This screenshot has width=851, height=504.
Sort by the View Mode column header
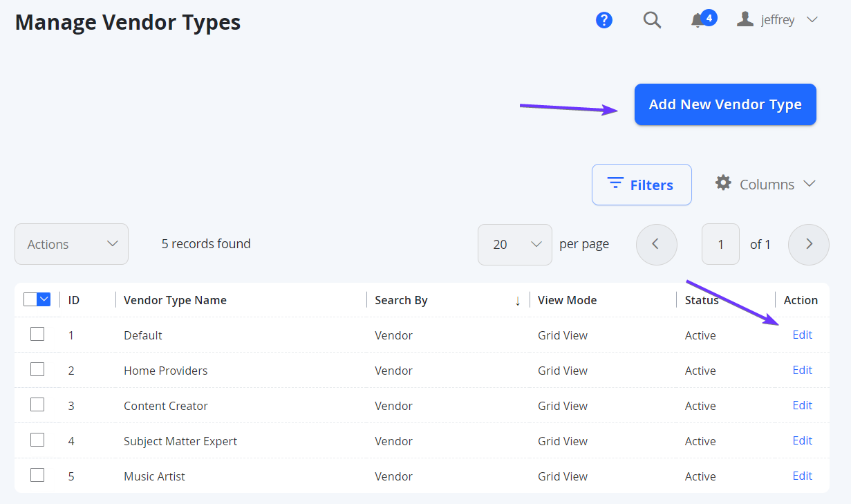point(568,300)
